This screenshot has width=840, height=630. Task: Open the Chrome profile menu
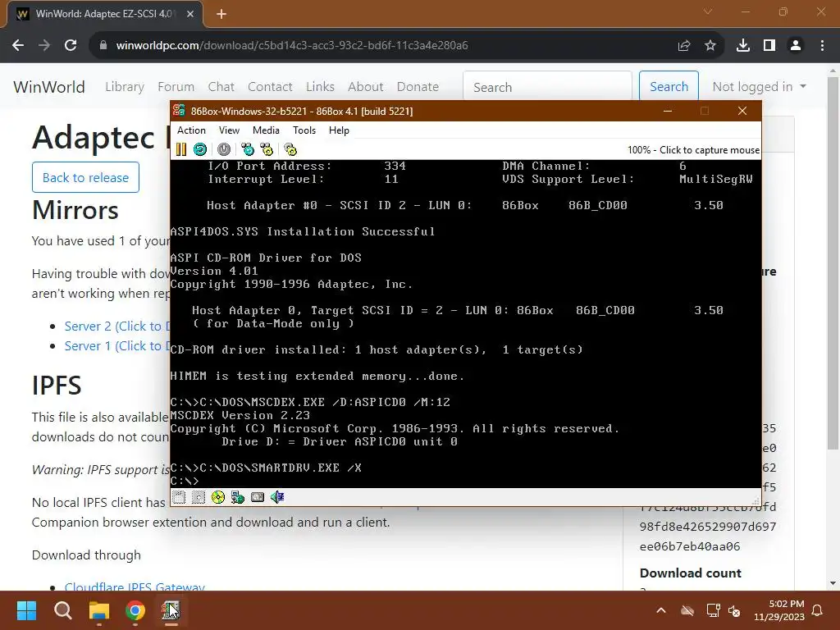pyautogui.click(x=796, y=46)
